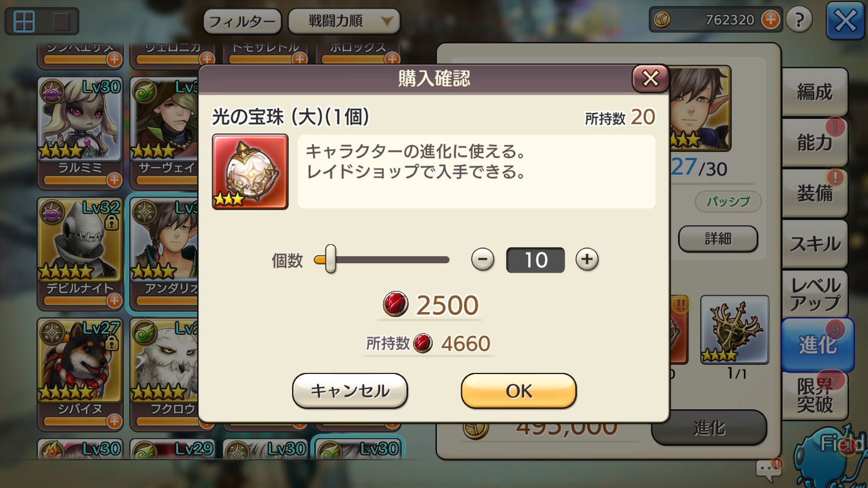The height and width of the screenshot is (488, 868).
Task: Open the chat speech bubble icon
Action: pyautogui.click(x=768, y=470)
